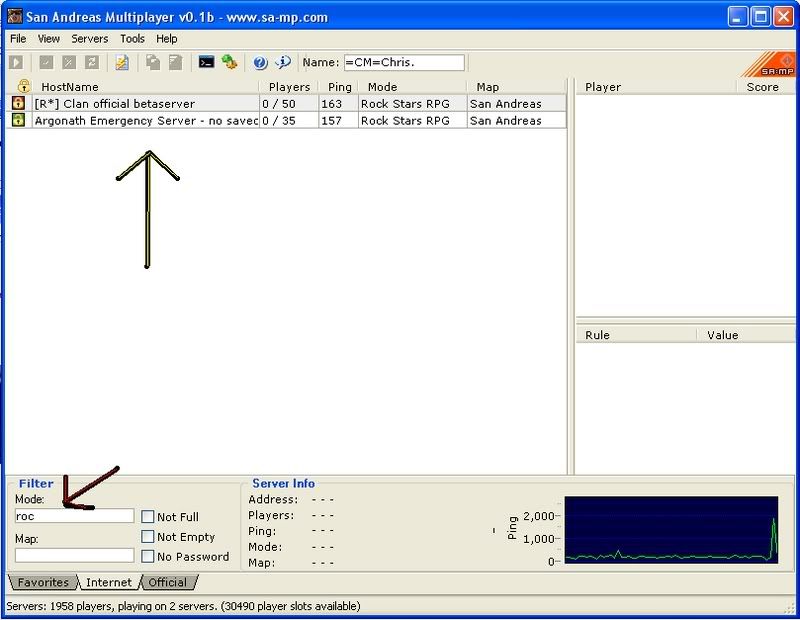The height and width of the screenshot is (620, 800).
Task: Click the Score column header
Action: tap(766, 87)
